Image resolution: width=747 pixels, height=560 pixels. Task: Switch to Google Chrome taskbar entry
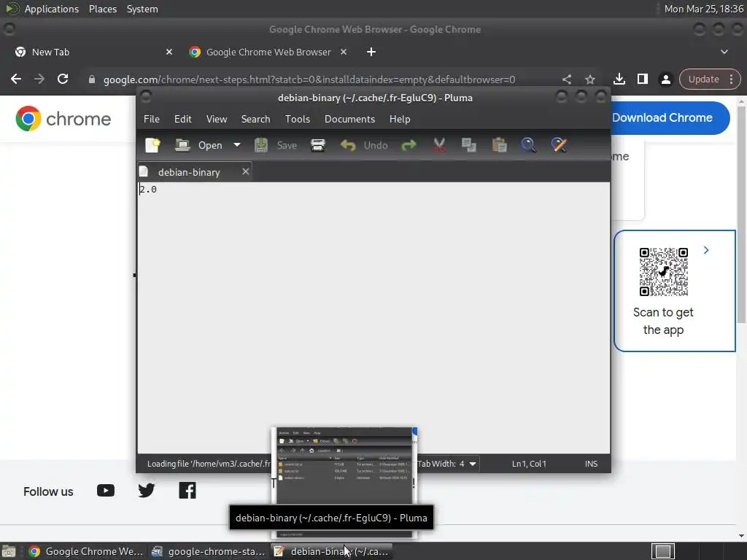tap(86, 551)
